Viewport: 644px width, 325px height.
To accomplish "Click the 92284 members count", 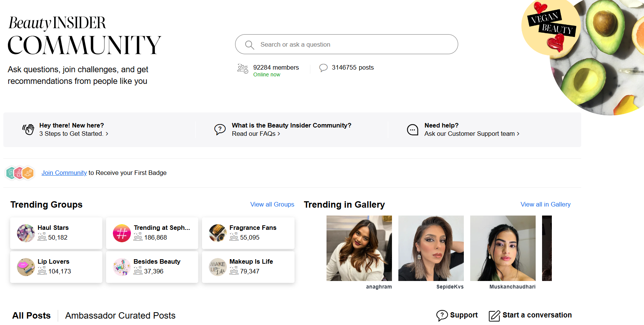I will click(276, 68).
